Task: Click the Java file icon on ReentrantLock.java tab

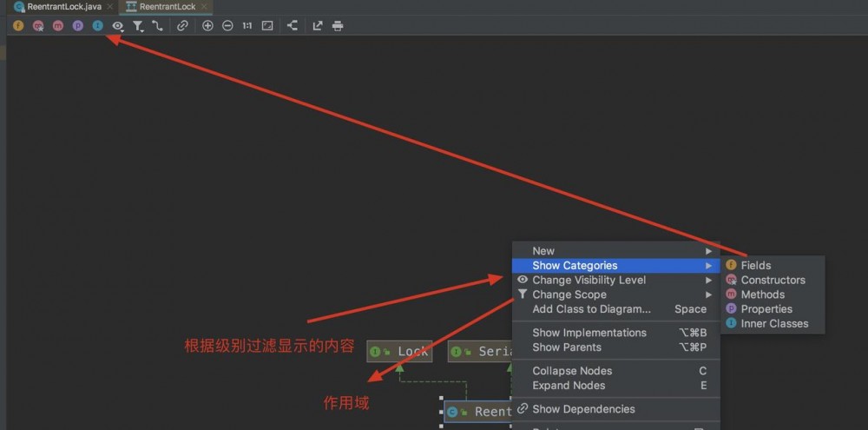Action: (x=19, y=7)
